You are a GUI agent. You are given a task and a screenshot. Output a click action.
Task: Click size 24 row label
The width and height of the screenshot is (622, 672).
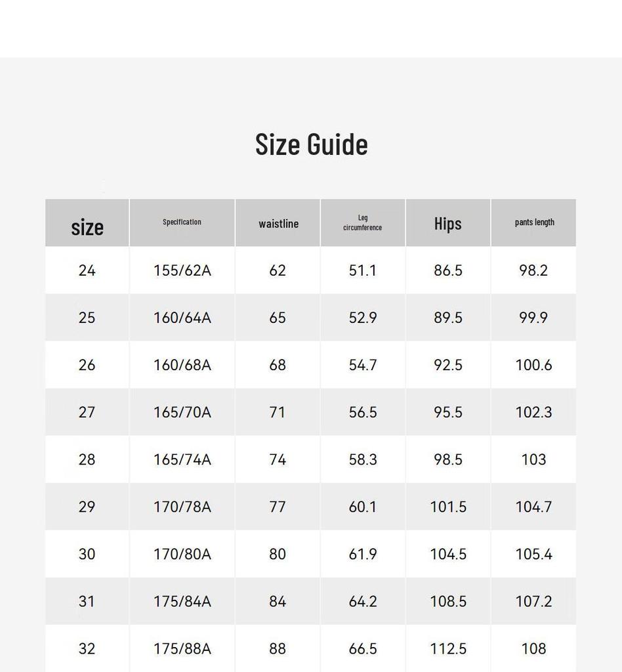pos(87,270)
